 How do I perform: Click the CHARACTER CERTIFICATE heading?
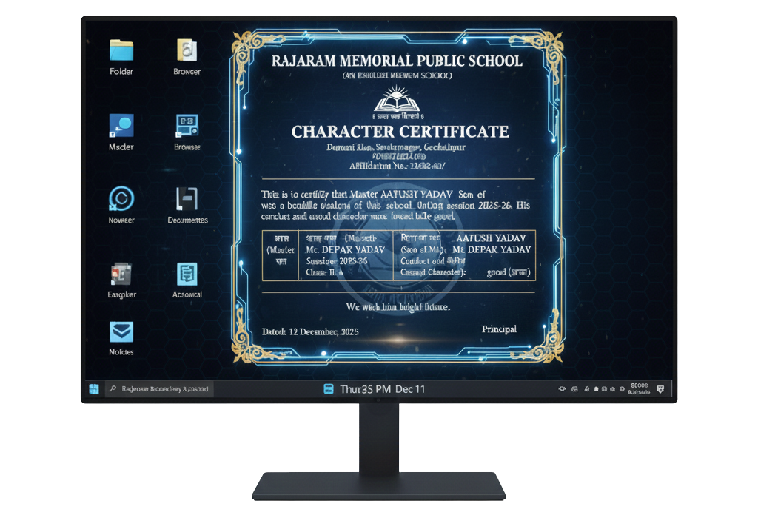pos(400,132)
